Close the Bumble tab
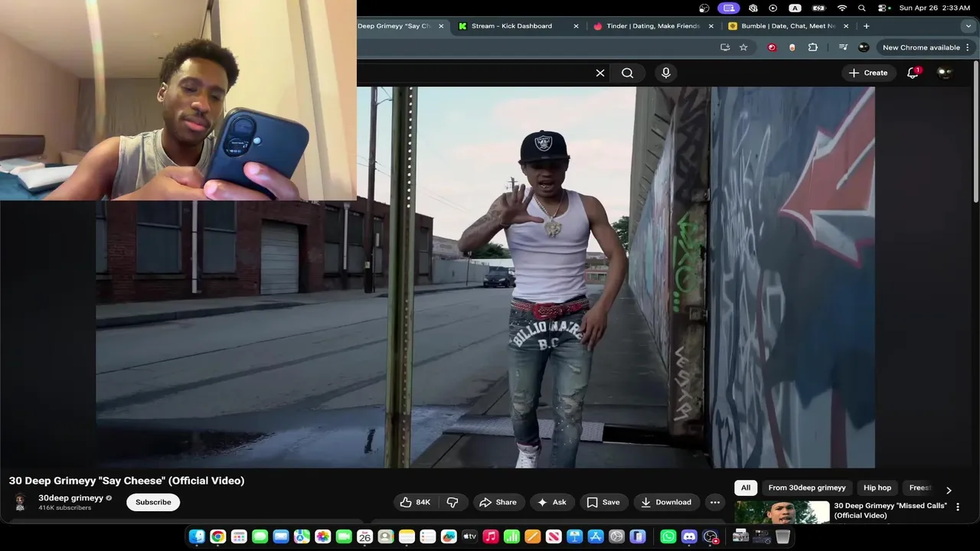 845,26
